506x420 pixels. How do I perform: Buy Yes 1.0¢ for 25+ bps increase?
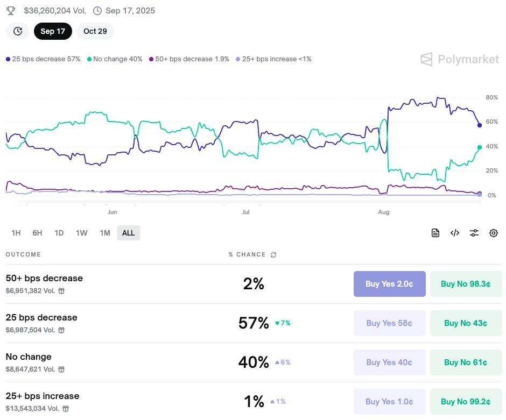pyautogui.click(x=390, y=402)
